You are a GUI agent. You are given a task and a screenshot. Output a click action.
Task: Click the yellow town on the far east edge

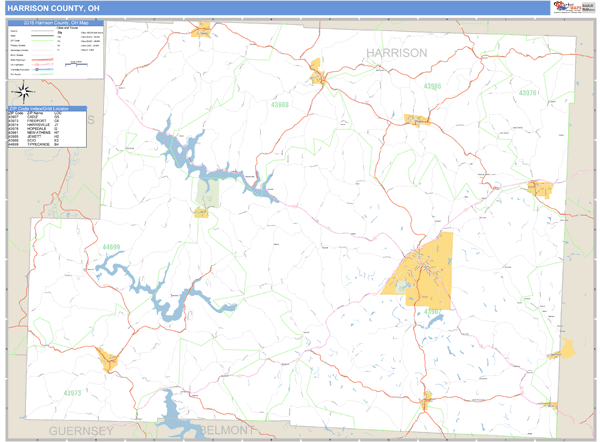click(x=568, y=348)
